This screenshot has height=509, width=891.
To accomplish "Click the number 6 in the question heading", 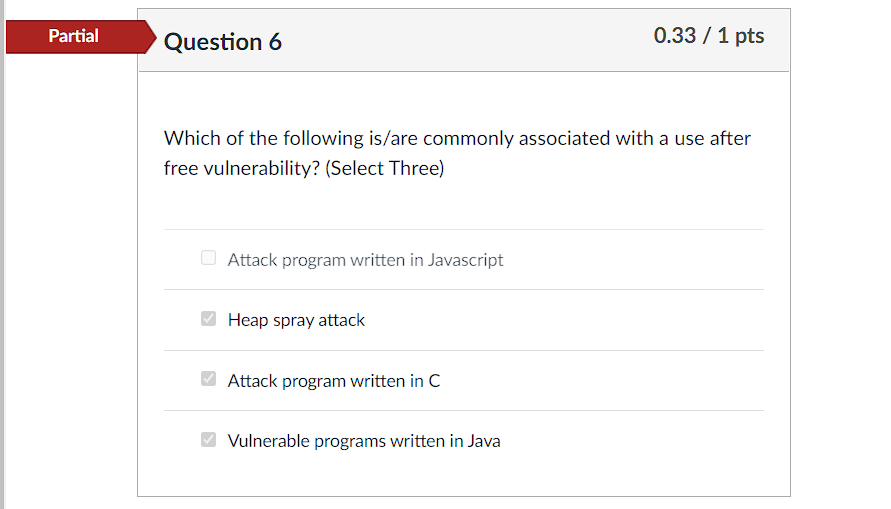I will (x=274, y=41).
